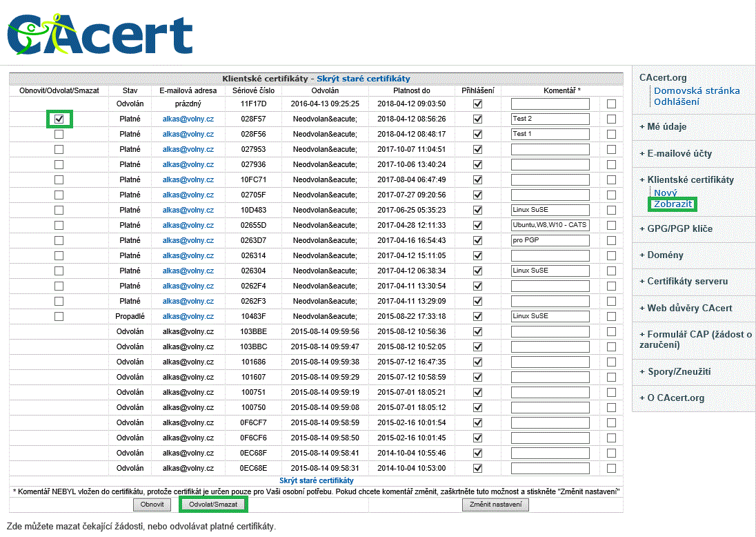Open Nový client certificate link

tap(665, 193)
